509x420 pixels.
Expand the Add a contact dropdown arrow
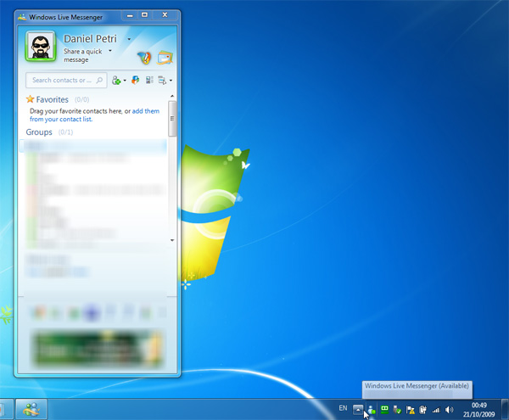(125, 81)
